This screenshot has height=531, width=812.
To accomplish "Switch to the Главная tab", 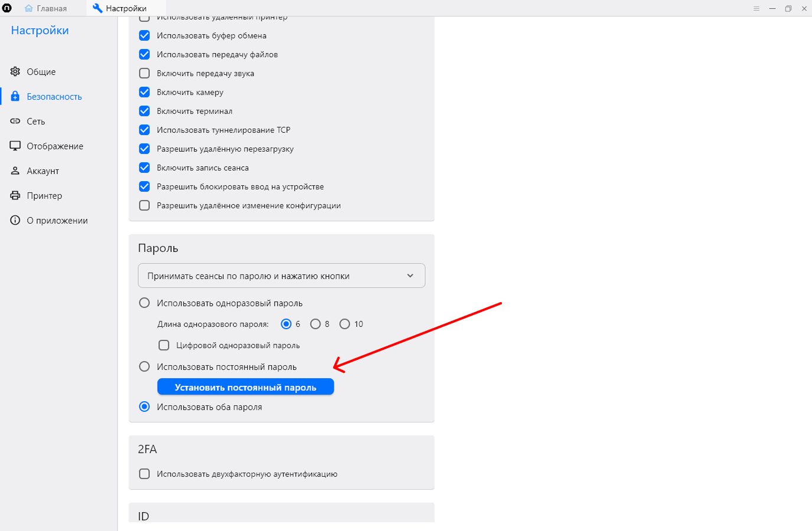I will pyautogui.click(x=46, y=8).
